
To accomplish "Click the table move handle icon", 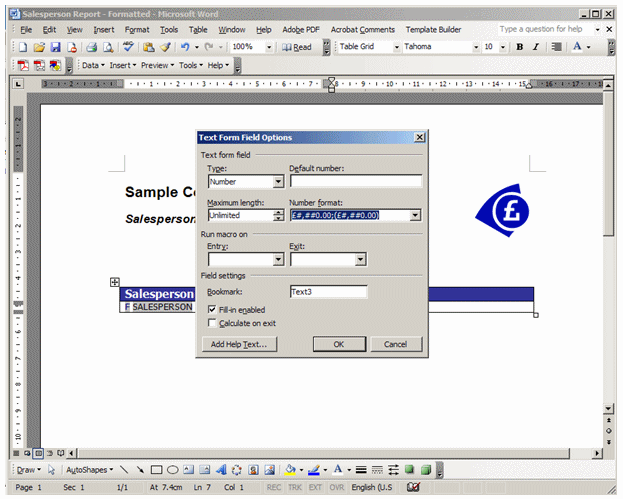I will [114, 282].
